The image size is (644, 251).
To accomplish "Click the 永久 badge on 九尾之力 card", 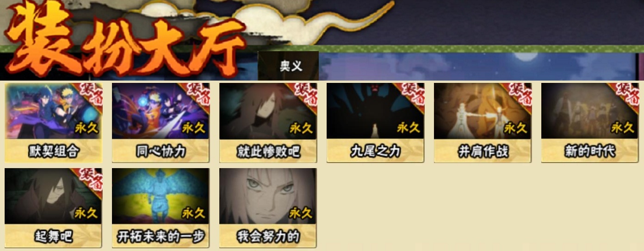I will (409, 128).
